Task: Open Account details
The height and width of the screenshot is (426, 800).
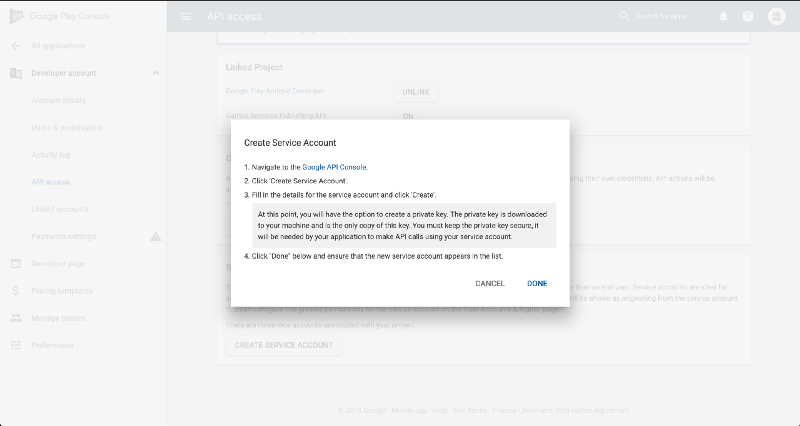Action: tap(58, 101)
